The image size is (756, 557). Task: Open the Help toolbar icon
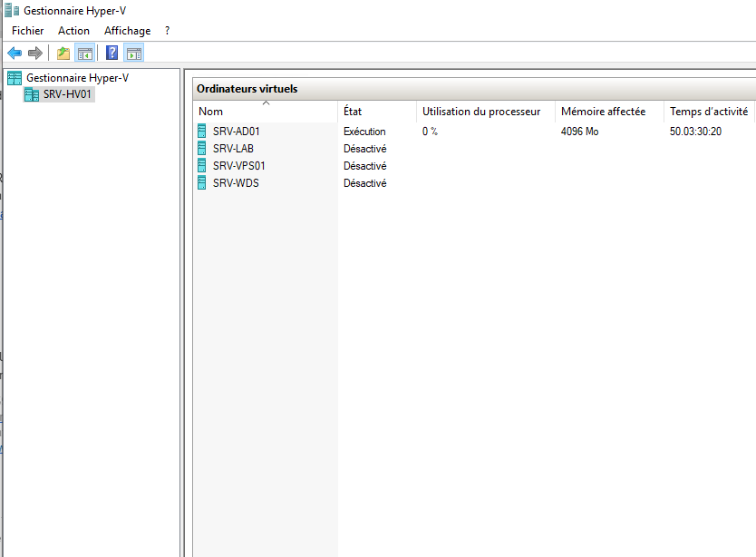point(111,53)
